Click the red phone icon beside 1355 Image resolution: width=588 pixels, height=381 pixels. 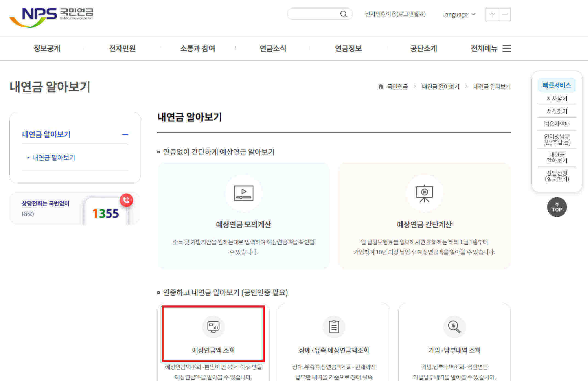coord(126,200)
